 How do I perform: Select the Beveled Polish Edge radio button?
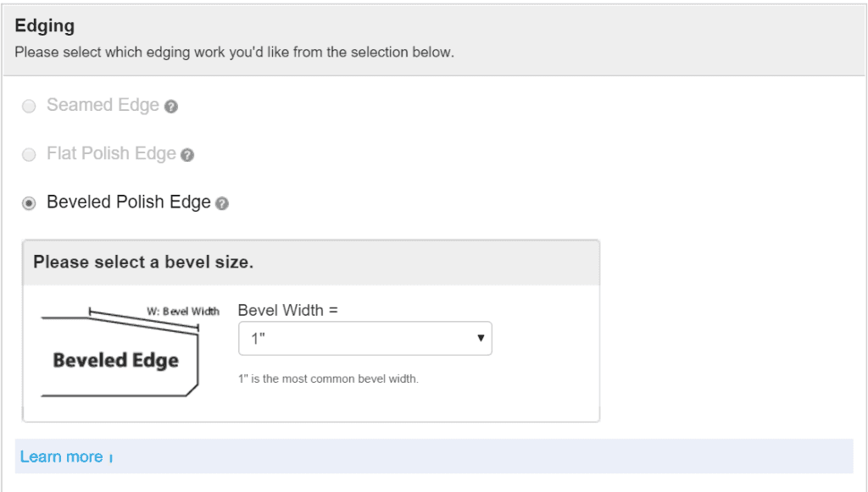(x=29, y=202)
